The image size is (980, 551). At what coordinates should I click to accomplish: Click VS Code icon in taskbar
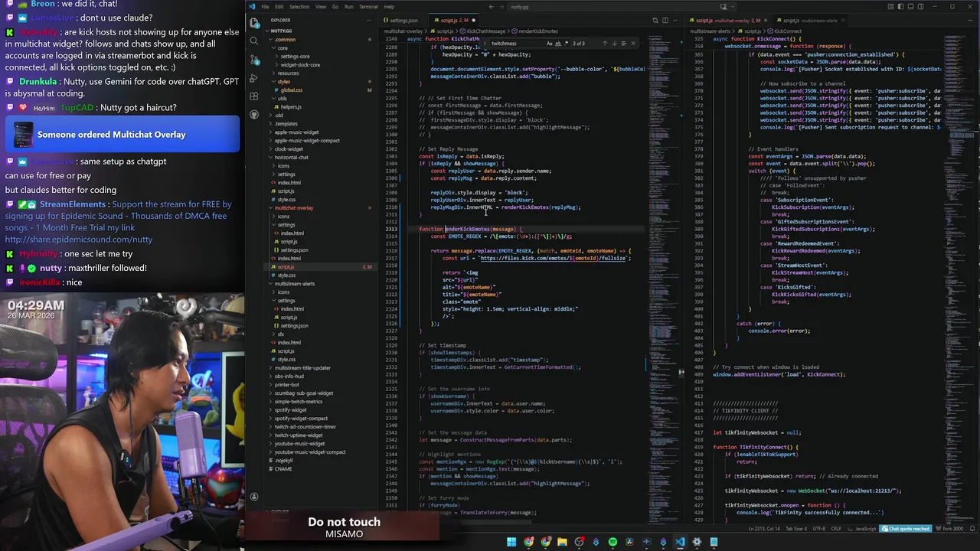(680, 542)
